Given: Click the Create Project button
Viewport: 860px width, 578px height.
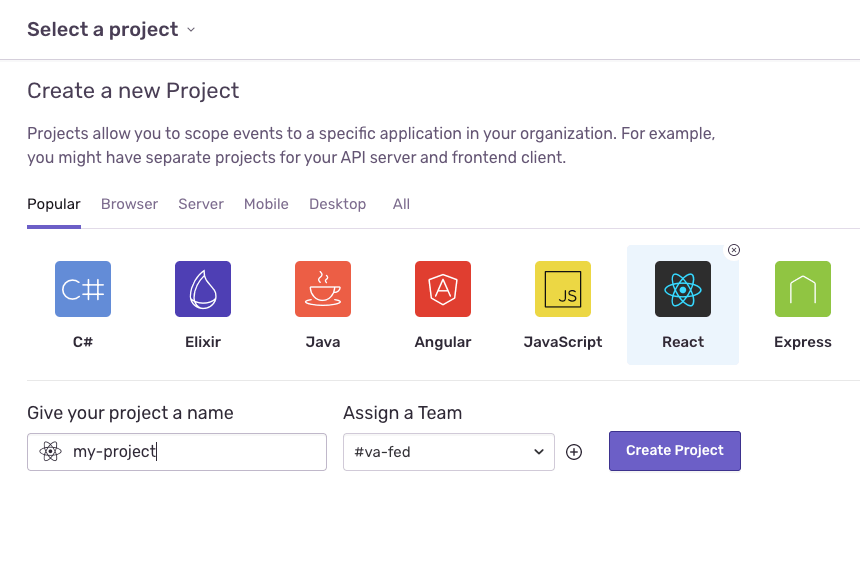Looking at the screenshot, I should pos(675,451).
